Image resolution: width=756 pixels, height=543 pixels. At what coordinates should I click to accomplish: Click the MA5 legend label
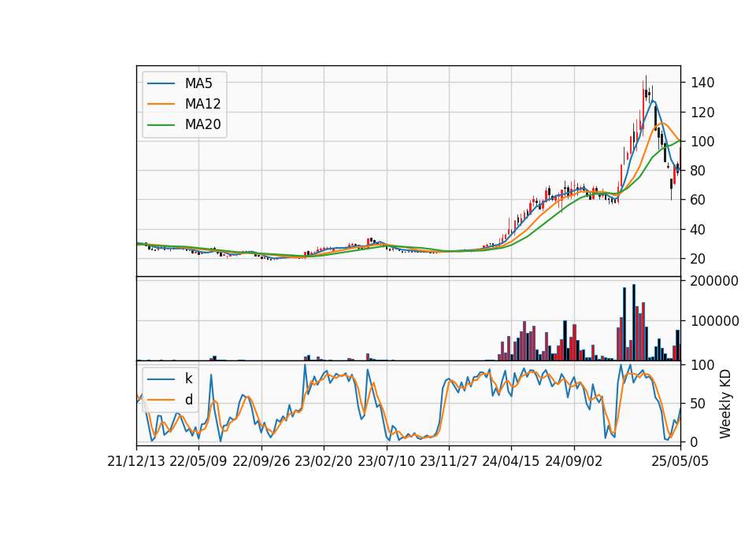(x=198, y=83)
